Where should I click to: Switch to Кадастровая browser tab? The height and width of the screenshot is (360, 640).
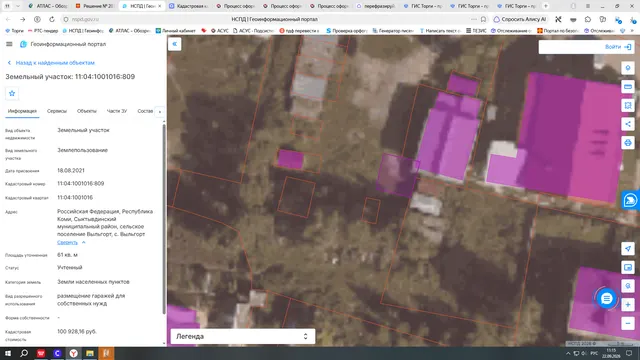[189, 6]
